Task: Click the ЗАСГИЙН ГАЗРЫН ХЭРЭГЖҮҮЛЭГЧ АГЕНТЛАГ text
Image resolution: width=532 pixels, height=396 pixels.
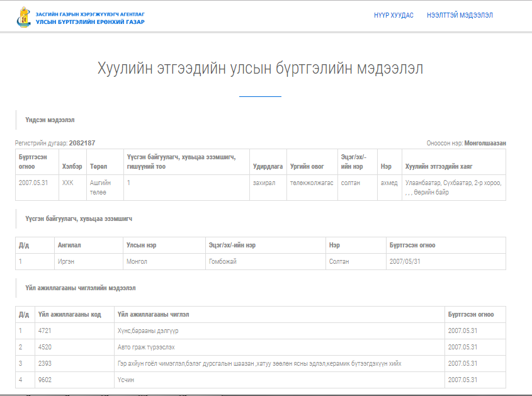Action: click(90, 14)
